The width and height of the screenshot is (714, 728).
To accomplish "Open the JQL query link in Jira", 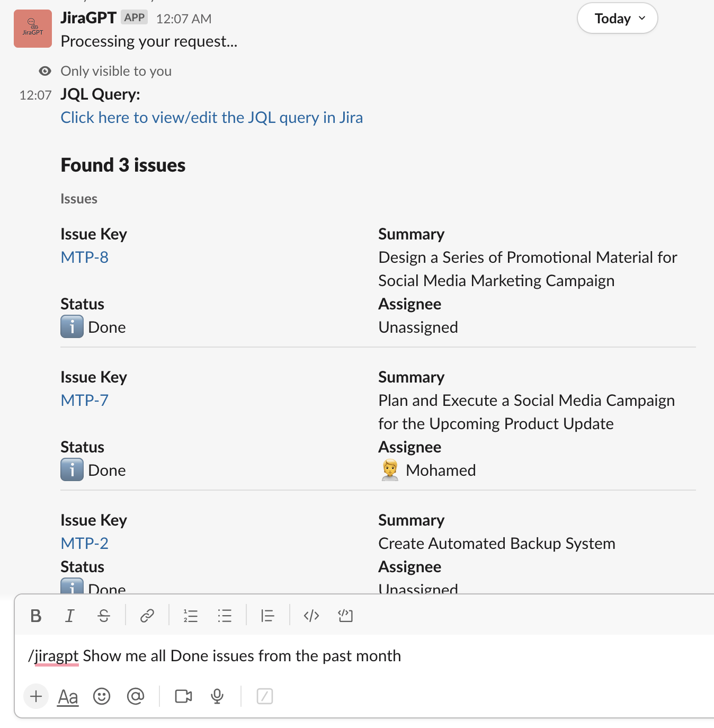I will coord(212,118).
